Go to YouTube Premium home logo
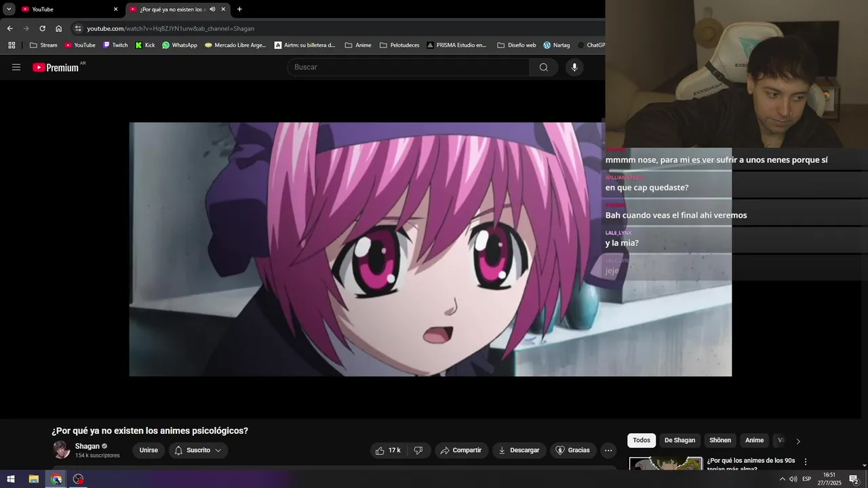Image resolution: width=868 pixels, height=488 pixels. pyautogui.click(x=56, y=67)
